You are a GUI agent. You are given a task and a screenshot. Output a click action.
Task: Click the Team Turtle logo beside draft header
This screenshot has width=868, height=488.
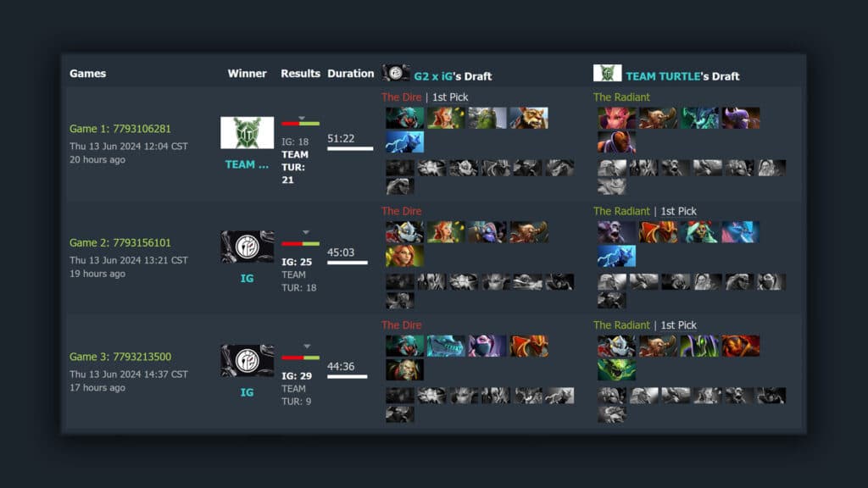607,73
